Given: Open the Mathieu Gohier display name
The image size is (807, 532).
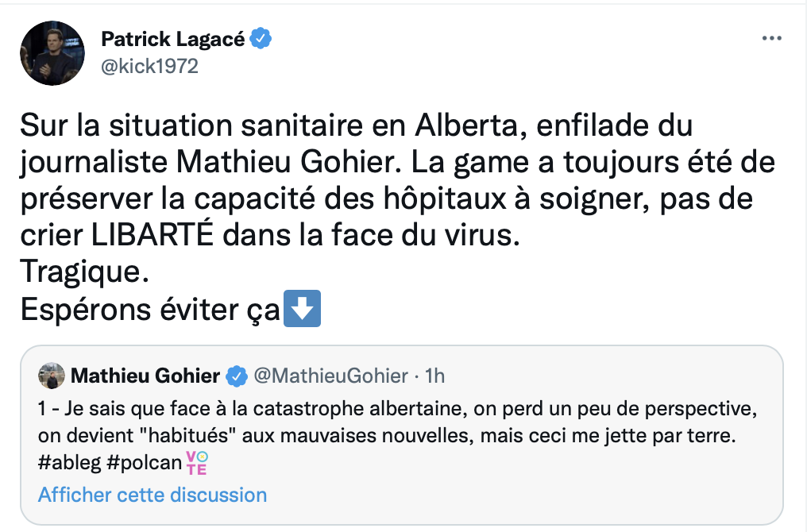Looking at the screenshot, I should (x=145, y=376).
